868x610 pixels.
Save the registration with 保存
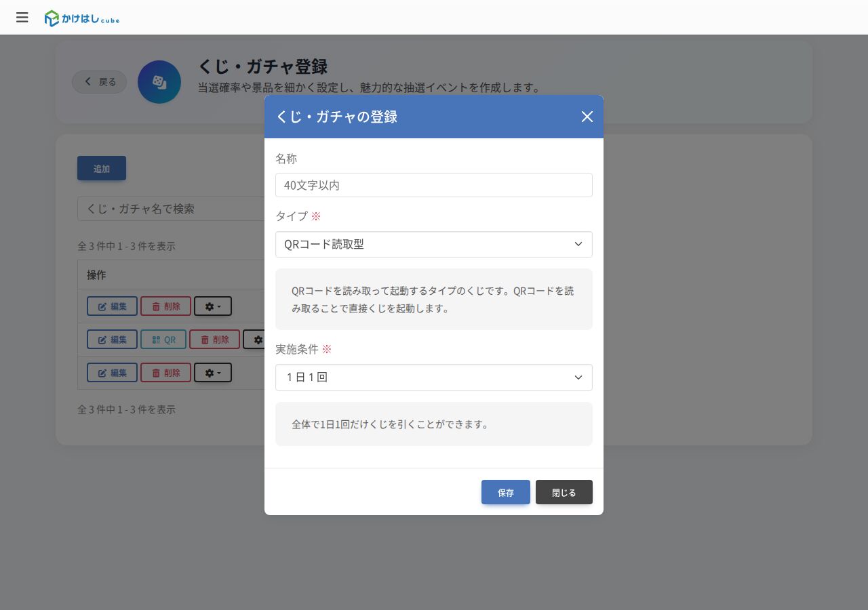pos(506,492)
